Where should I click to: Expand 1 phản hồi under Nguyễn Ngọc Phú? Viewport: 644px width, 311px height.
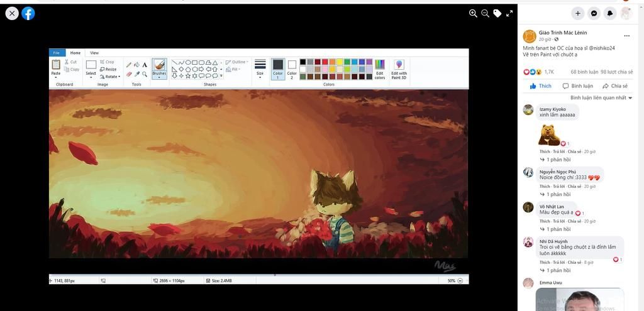click(555, 194)
